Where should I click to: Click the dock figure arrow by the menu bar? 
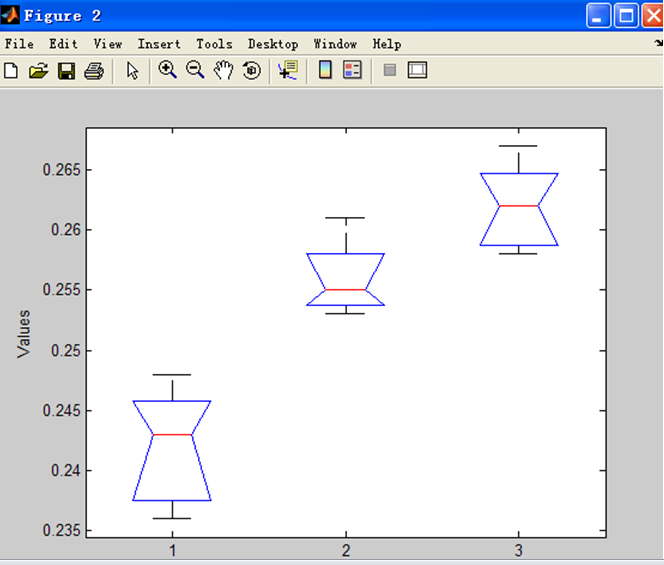(658, 43)
